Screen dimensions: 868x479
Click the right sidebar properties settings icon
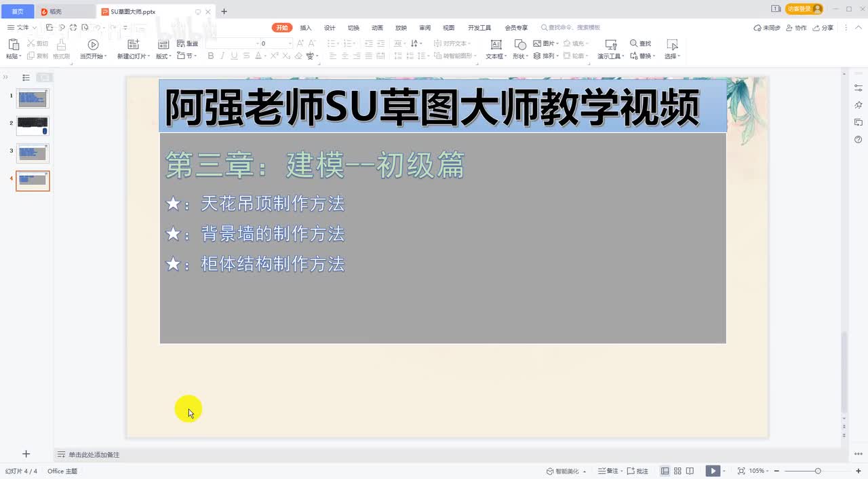coord(859,88)
